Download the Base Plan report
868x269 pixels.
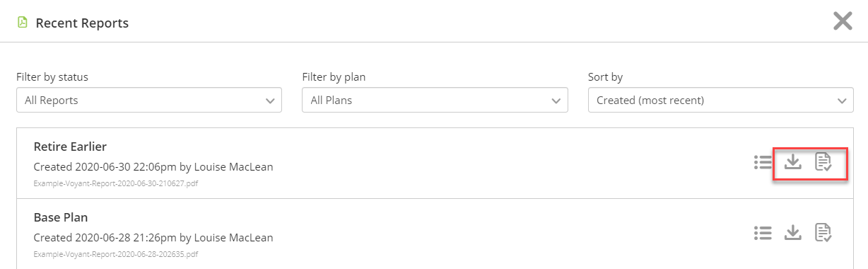[793, 232]
